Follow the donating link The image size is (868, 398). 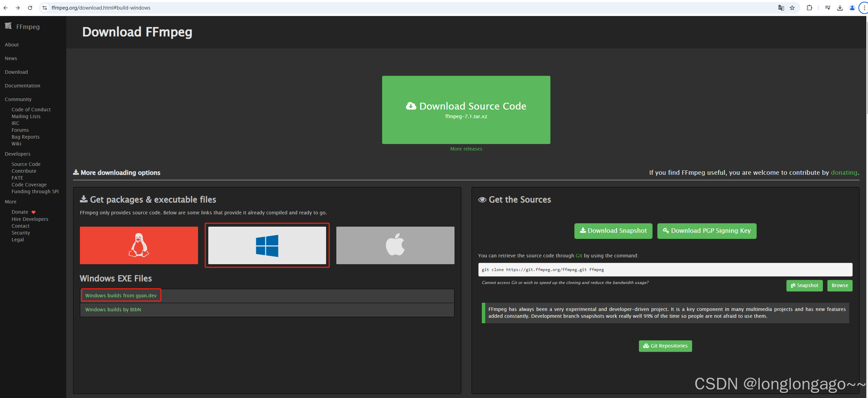tap(844, 172)
